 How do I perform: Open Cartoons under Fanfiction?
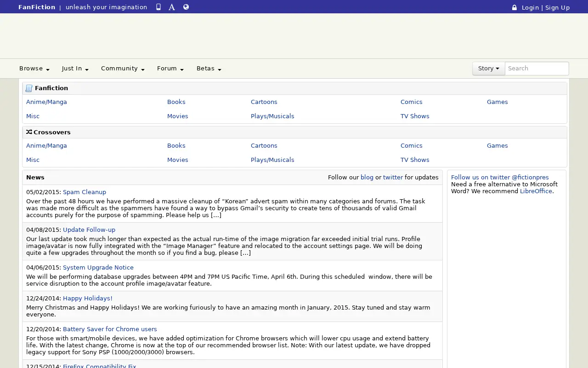264,102
